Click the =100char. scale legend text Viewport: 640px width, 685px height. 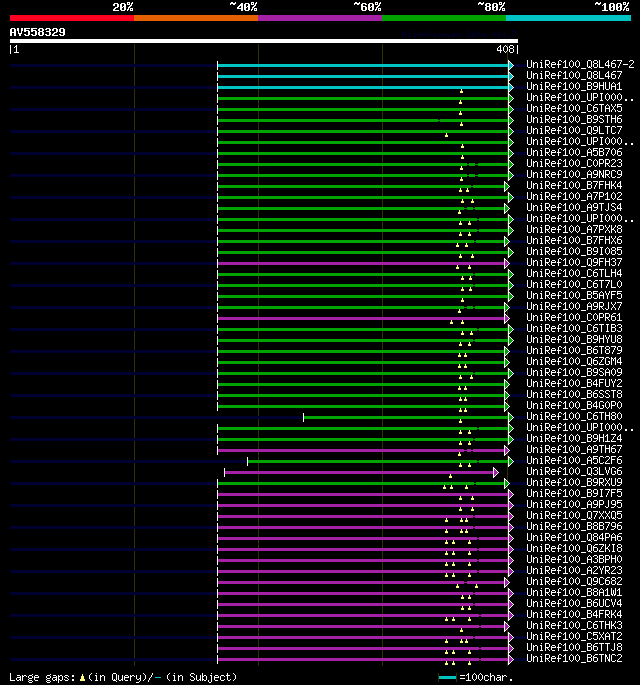pos(486,678)
